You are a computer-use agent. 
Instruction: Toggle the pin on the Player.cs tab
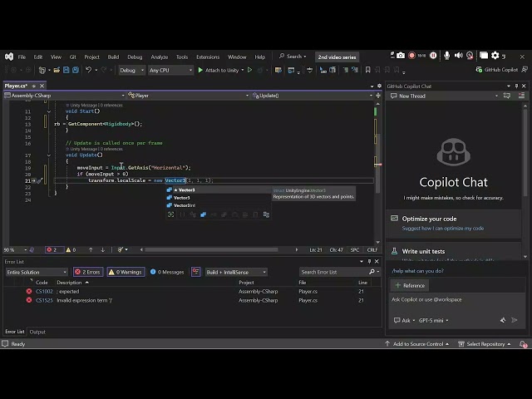tap(33, 86)
